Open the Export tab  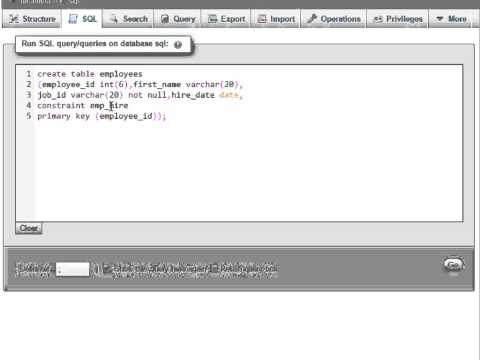tap(226, 19)
